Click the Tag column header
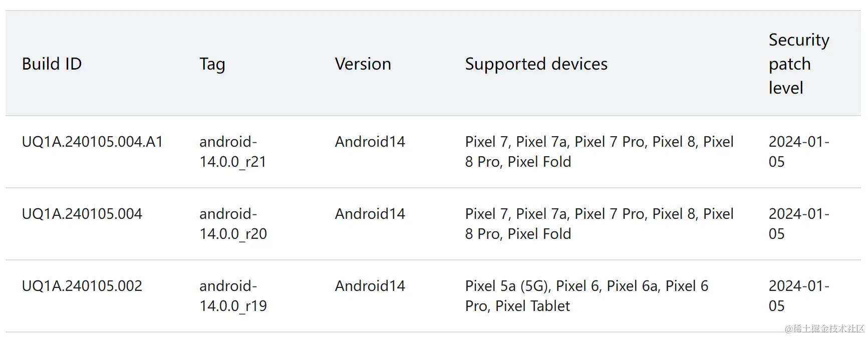Screen dimensions: 868x337 [212, 64]
